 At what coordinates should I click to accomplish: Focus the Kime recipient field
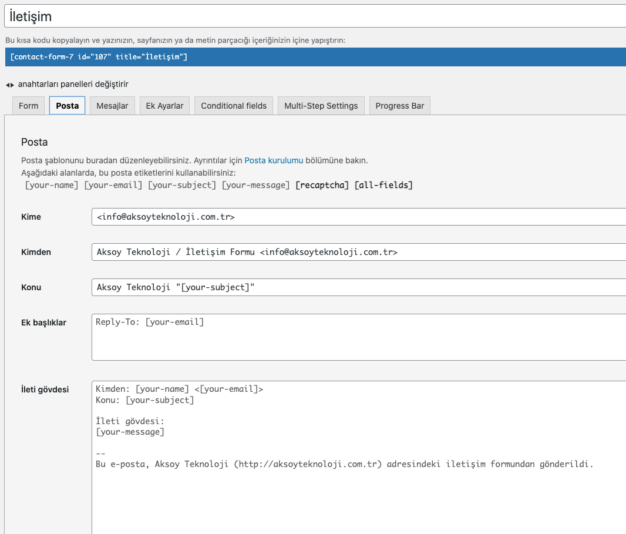(355, 216)
